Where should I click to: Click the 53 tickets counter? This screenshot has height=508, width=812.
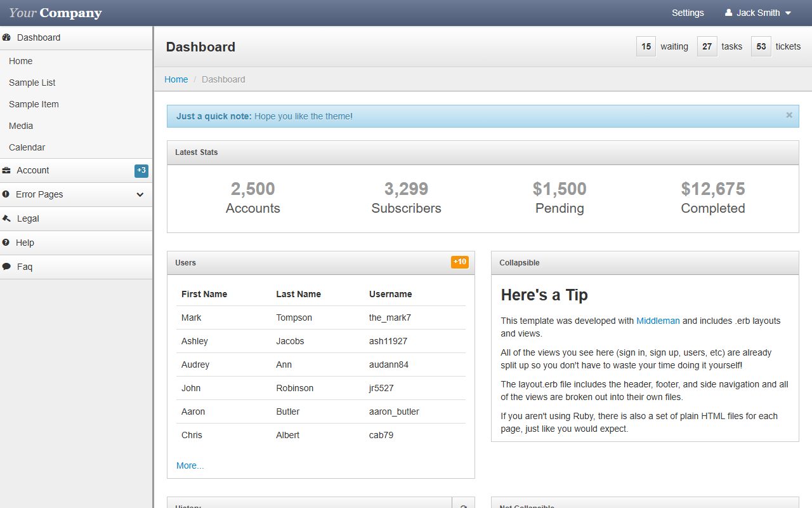coord(776,46)
